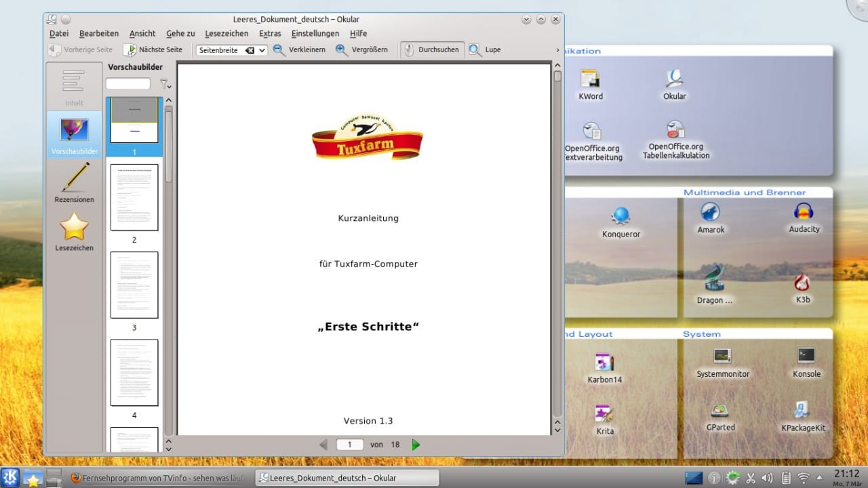Open the Einstellungen menu
This screenshot has width=868, height=488.
315,33
